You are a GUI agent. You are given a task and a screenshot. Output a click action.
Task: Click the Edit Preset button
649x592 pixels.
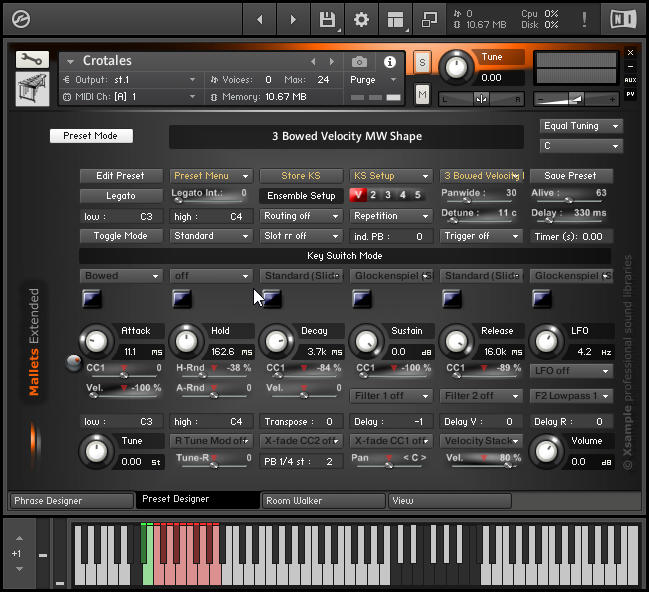120,176
